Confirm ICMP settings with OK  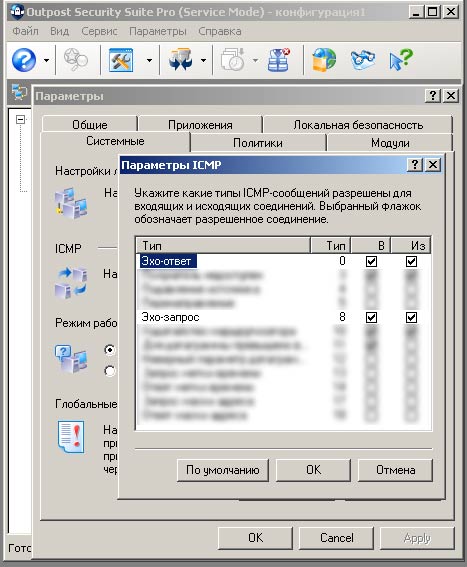(313, 470)
